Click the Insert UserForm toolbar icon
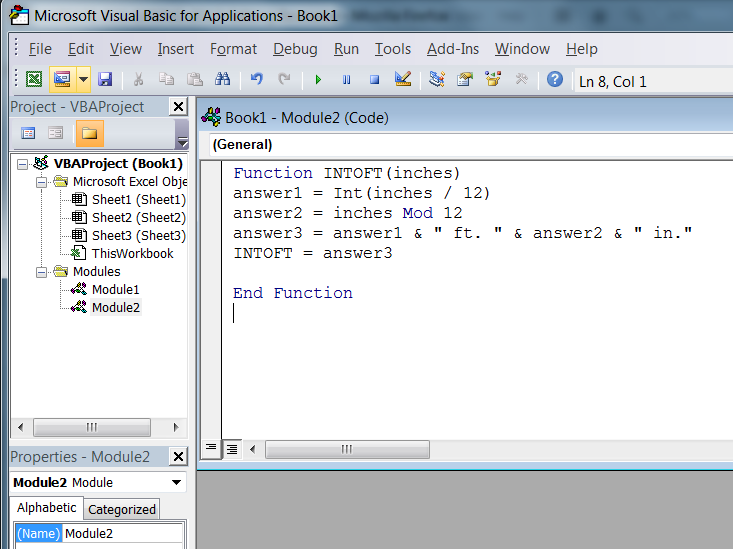Image resolution: width=733 pixels, height=549 pixels. point(62,79)
